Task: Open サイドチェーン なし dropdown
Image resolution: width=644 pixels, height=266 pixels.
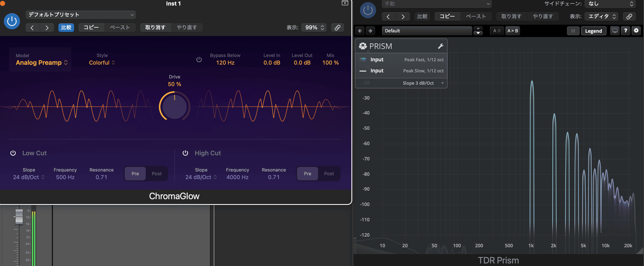Action: tap(610, 4)
